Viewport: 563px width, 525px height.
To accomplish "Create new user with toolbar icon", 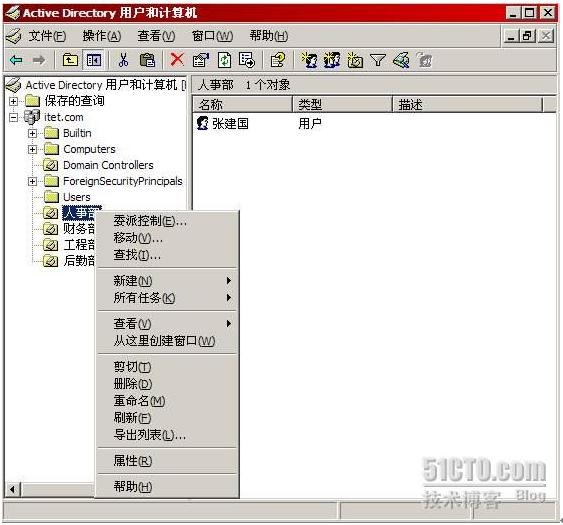I will (x=309, y=60).
